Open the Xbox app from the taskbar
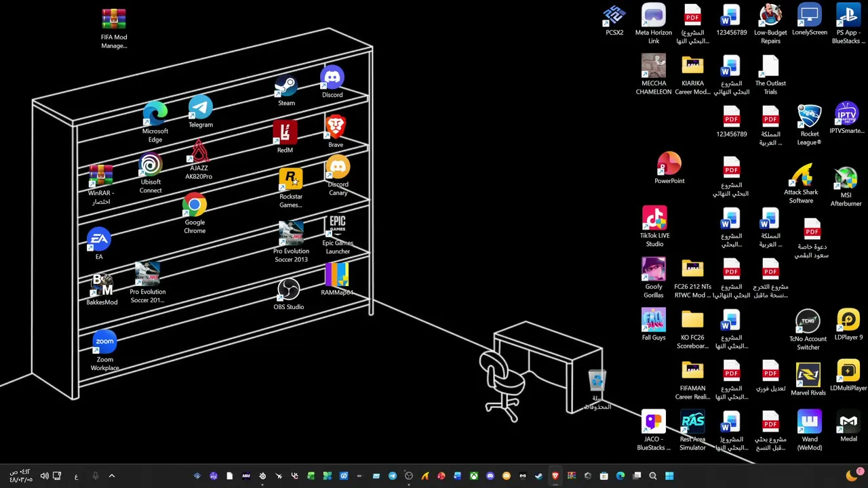 (474, 476)
